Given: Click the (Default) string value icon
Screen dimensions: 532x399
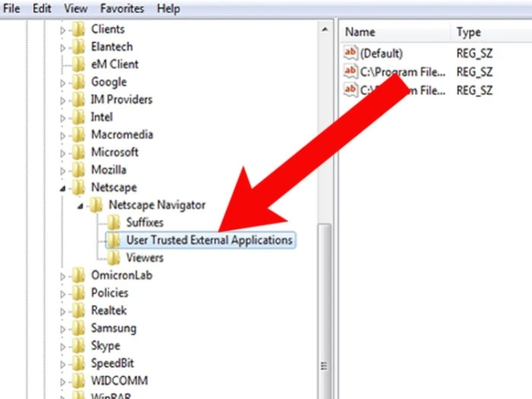Looking at the screenshot, I should (350, 53).
